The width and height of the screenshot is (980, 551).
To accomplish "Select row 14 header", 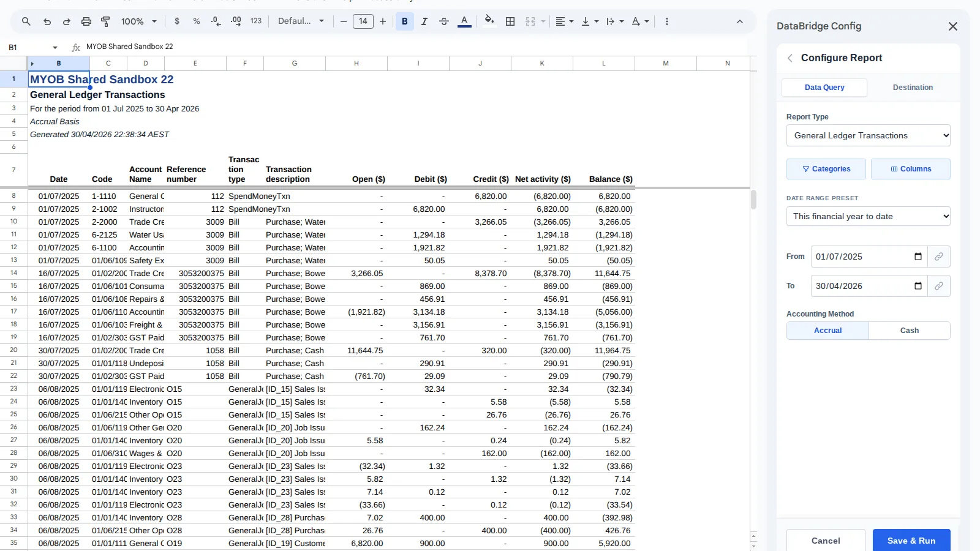I will point(13,273).
